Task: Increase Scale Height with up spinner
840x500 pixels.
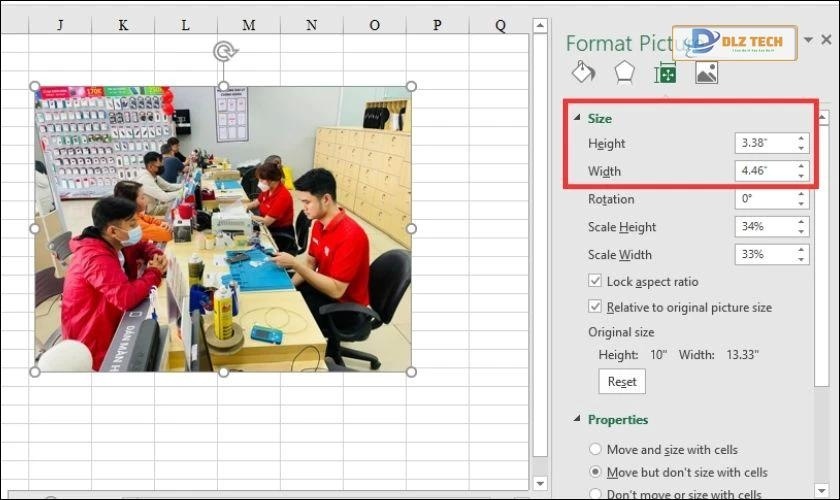Action: (x=801, y=222)
